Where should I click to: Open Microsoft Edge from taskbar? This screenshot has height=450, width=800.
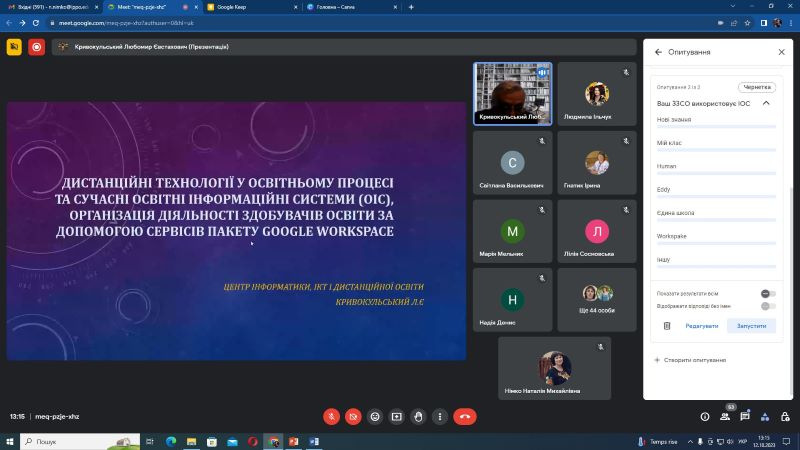pyautogui.click(x=171, y=441)
